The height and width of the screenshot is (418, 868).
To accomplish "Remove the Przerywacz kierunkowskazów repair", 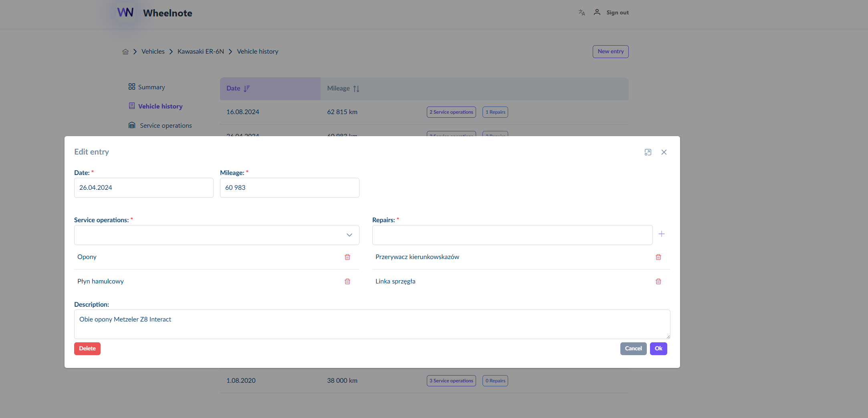I will [x=658, y=257].
